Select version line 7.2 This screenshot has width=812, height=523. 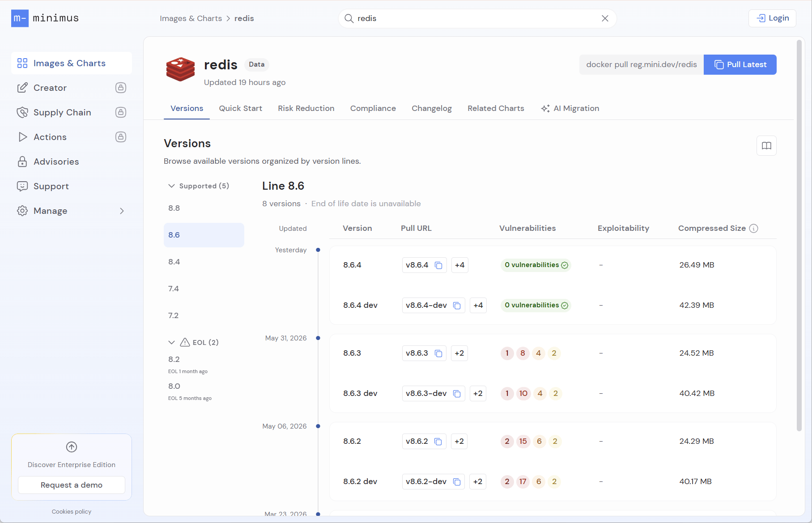click(x=204, y=315)
